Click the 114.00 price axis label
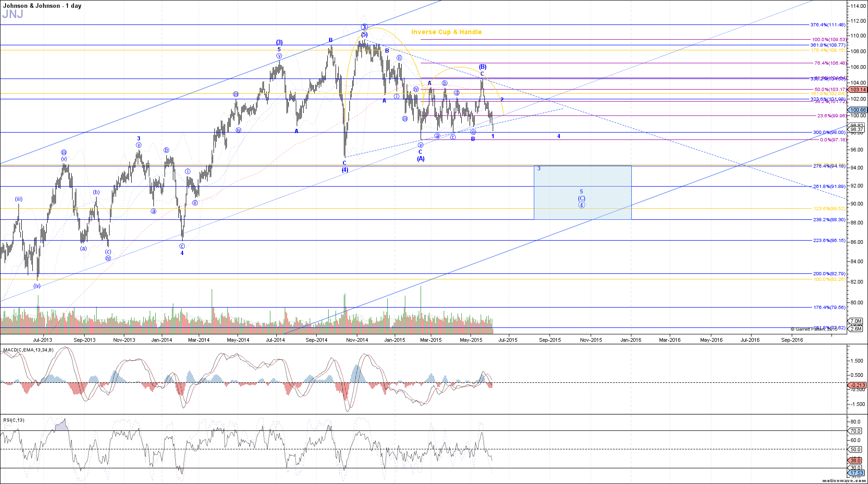This screenshot has width=868, height=484. point(857,6)
